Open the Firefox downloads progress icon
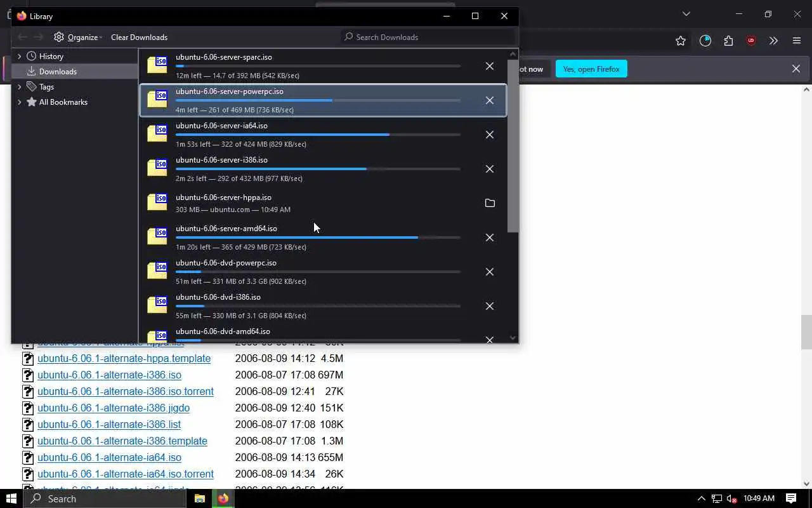812x508 pixels. (705, 41)
